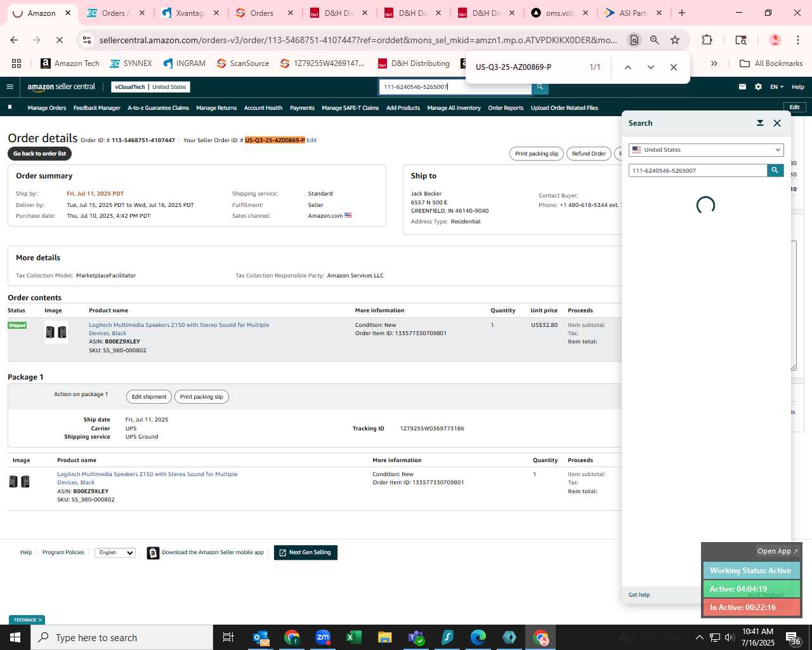Open the English language selector in footer
The image size is (812, 650).
[x=115, y=553]
